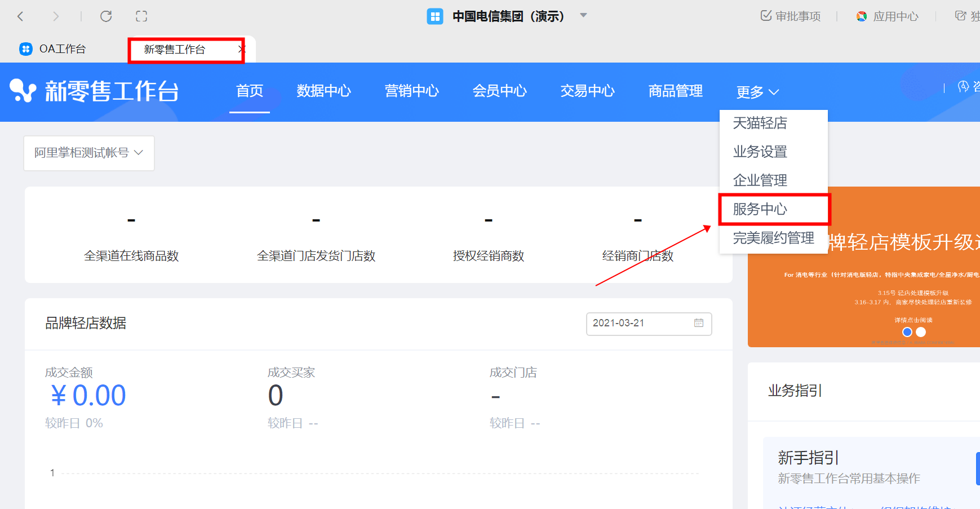Select the first banner carousel dot
Image resolution: width=980 pixels, height=509 pixels.
click(907, 332)
